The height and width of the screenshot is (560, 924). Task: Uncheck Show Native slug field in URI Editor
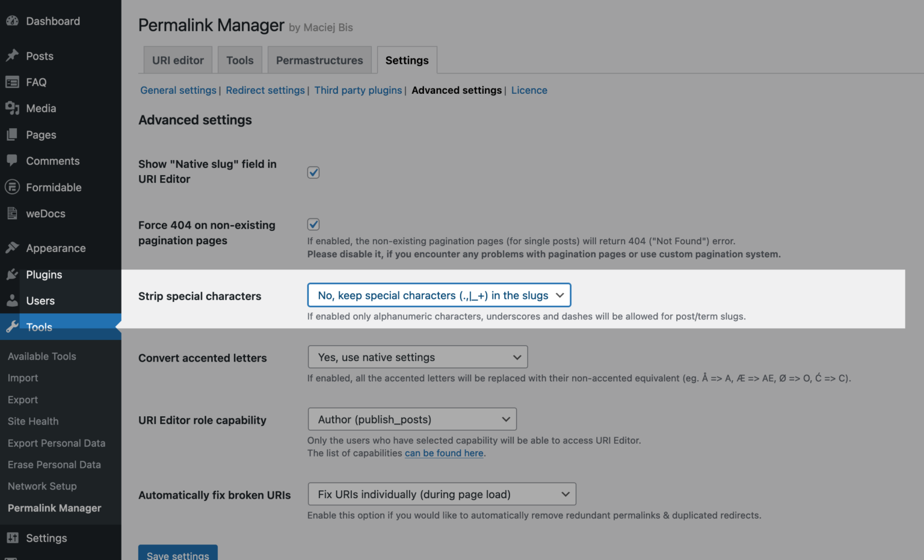313,172
